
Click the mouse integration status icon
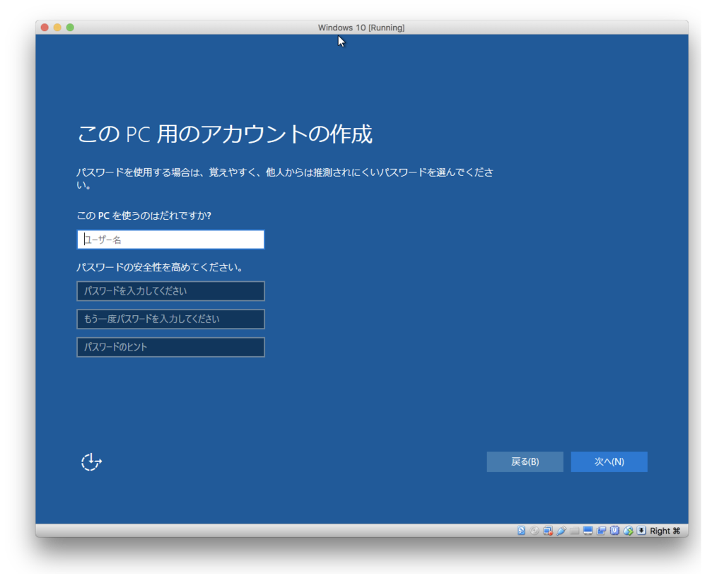[x=627, y=530]
